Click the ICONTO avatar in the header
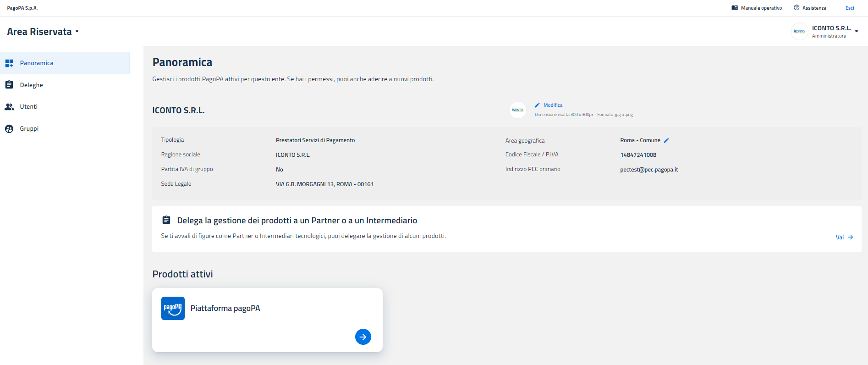The width and height of the screenshot is (868, 365). point(799,32)
